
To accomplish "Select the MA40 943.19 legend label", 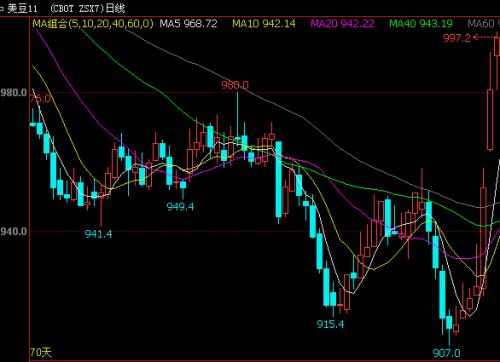I will click(421, 24).
